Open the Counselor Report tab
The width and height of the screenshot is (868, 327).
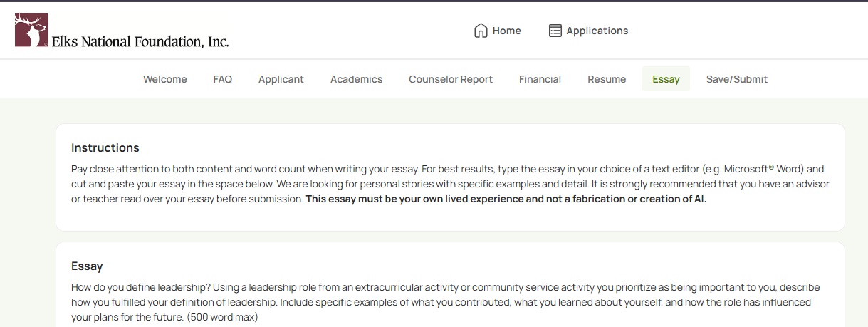(x=451, y=79)
